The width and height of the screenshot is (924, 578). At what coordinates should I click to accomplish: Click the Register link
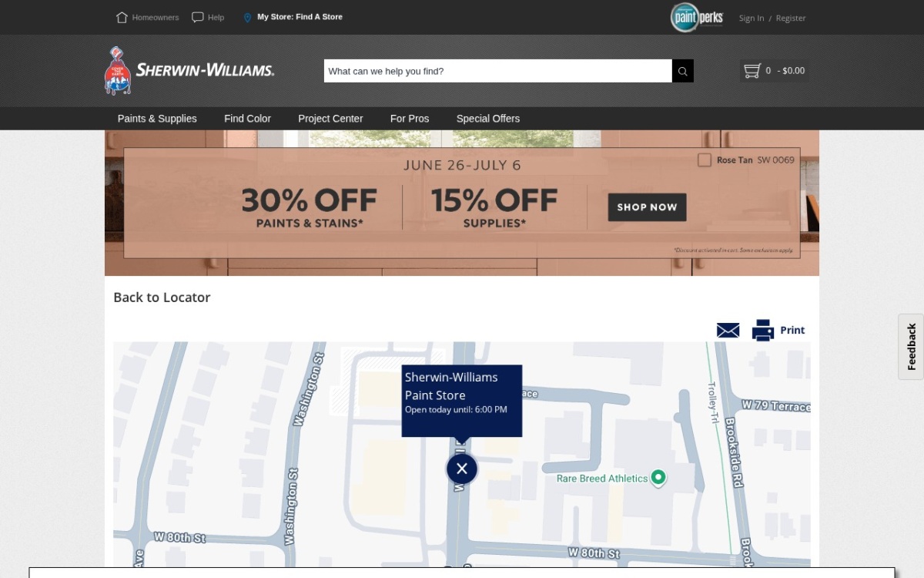[791, 18]
